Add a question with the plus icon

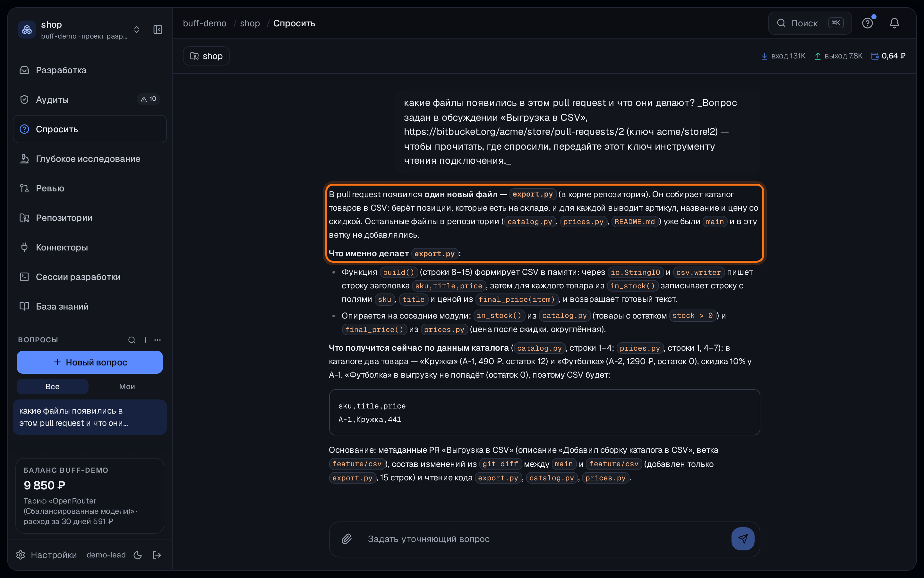(x=145, y=340)
